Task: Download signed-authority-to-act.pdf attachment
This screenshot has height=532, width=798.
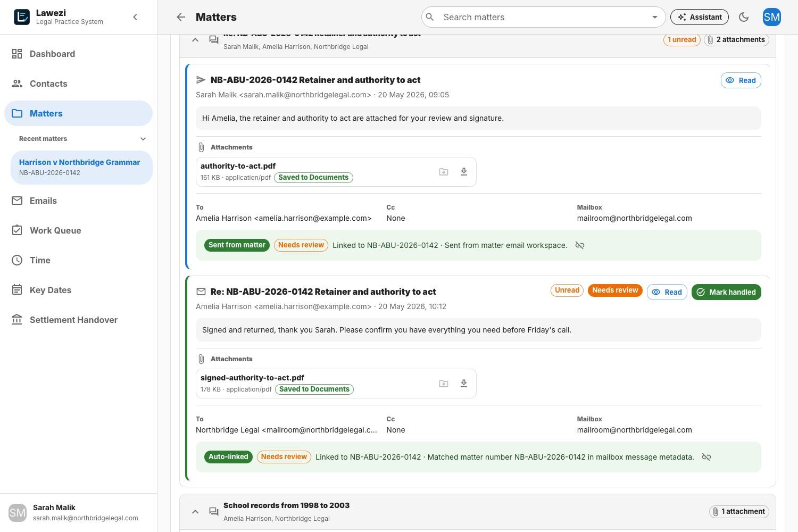Action: [x=464, y=384]
